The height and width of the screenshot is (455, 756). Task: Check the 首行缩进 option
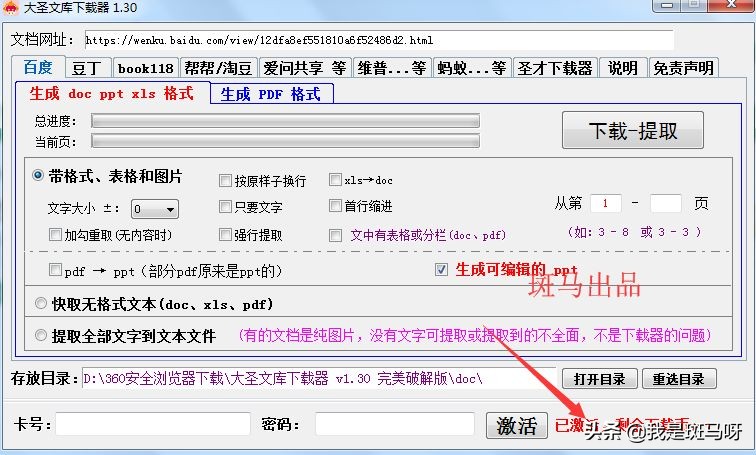(x=335, y=206)
